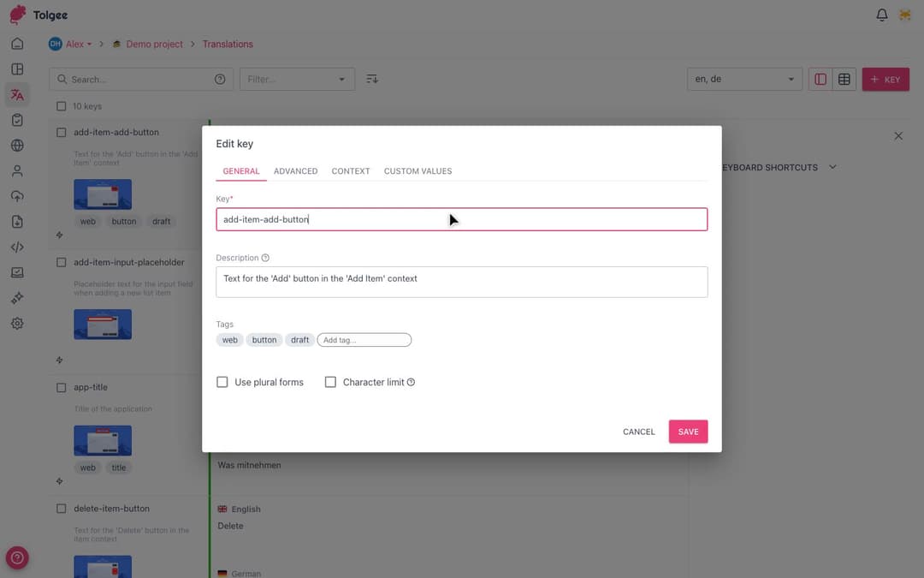924x578 pixels.
Task: Open the project settings gear icon
Action: click(x=17, y=323)
